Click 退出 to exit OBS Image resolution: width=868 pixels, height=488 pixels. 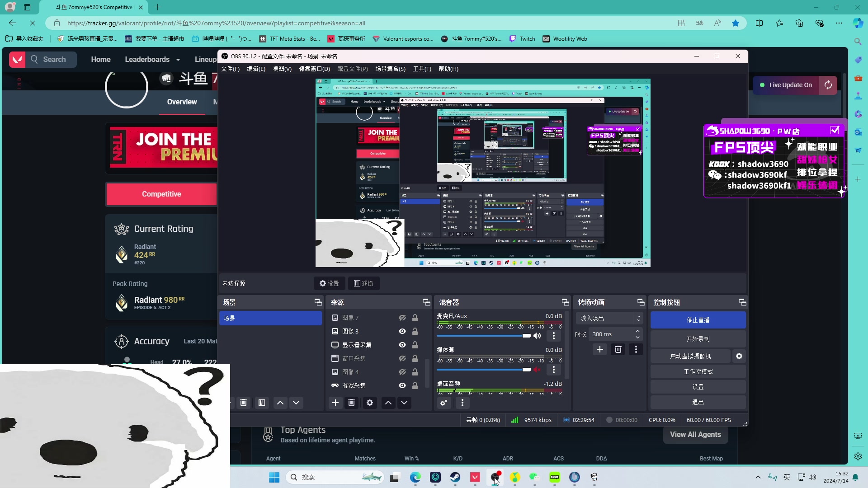point(698,402)
